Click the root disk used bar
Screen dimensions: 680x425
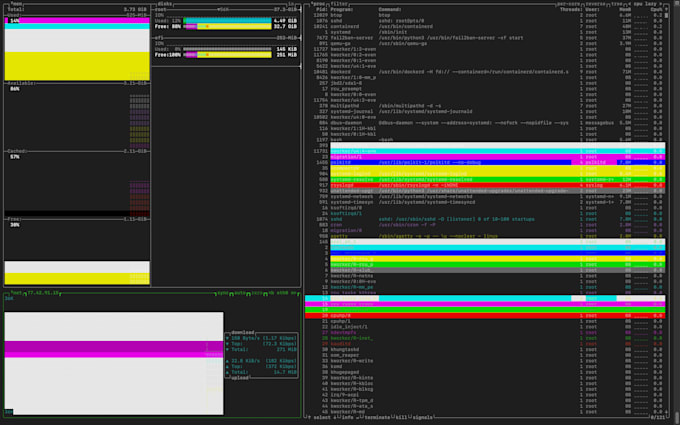[227, 20]
